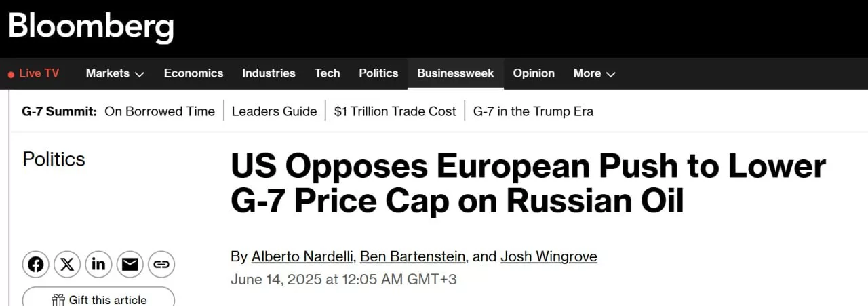This screenshot has width=868, height=306.
Task: Open the Economics section
Action: pyautogui.click(x=193, y=73)
